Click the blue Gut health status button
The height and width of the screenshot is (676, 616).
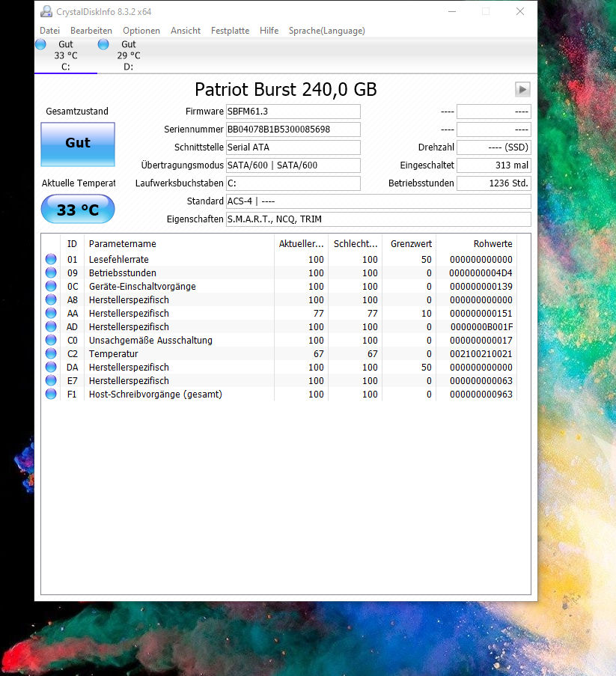[78, 144]
